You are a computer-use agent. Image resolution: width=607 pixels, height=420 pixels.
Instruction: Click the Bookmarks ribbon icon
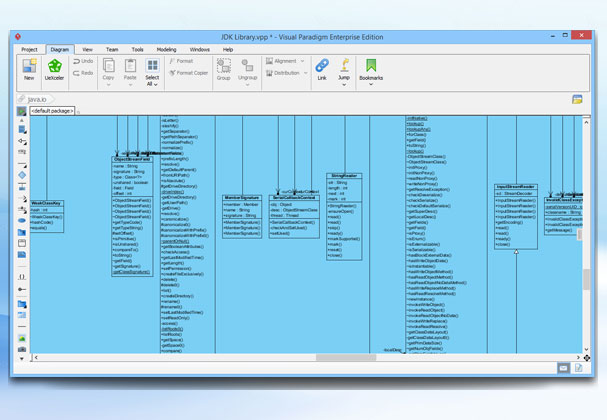[x=371, y=68]
